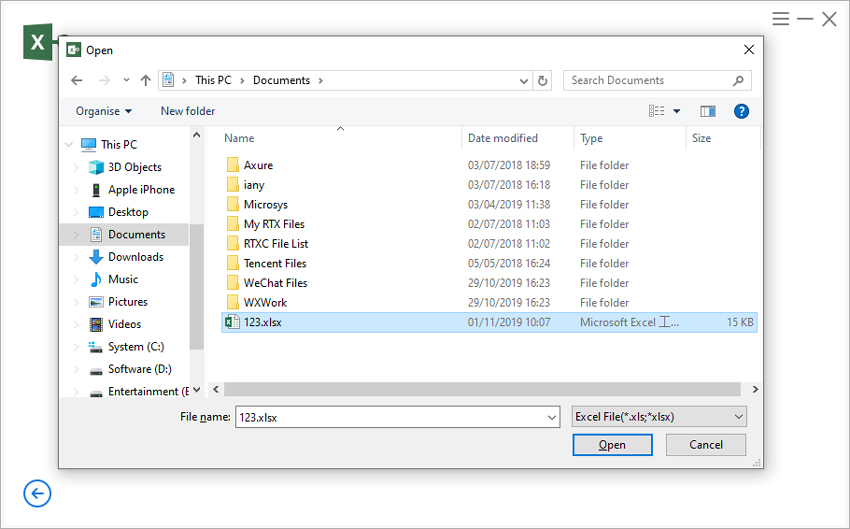Open the Excel File type filter dropdown
850x529 pixels.
pos(659,417)
